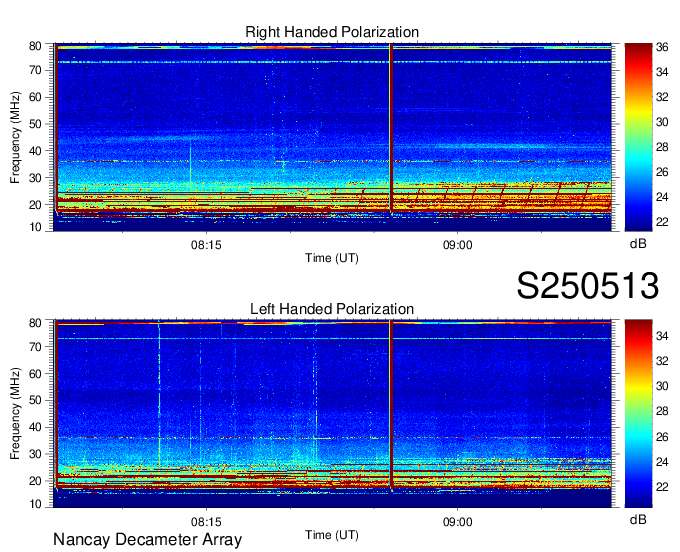Image resolution: width=680 pixels, height=552 pixels.
Task: Click the 10 MHz tick of the Left Handed plot
Action: click(35, 504)
